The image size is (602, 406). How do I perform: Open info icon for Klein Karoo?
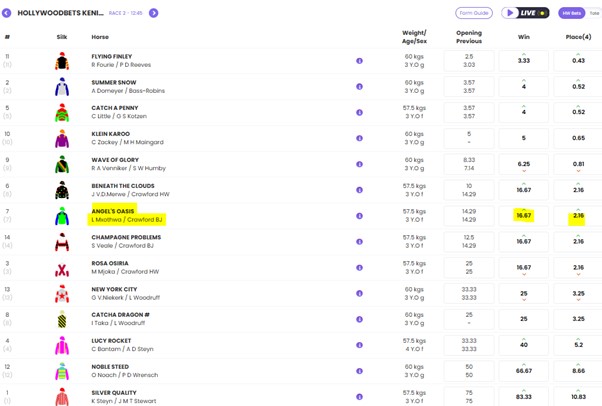click(359, 139)
